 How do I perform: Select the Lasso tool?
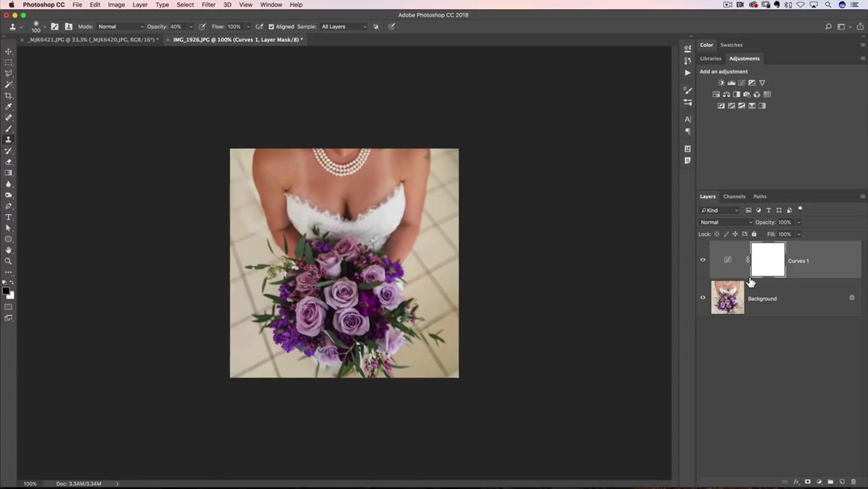click(9, 73)
